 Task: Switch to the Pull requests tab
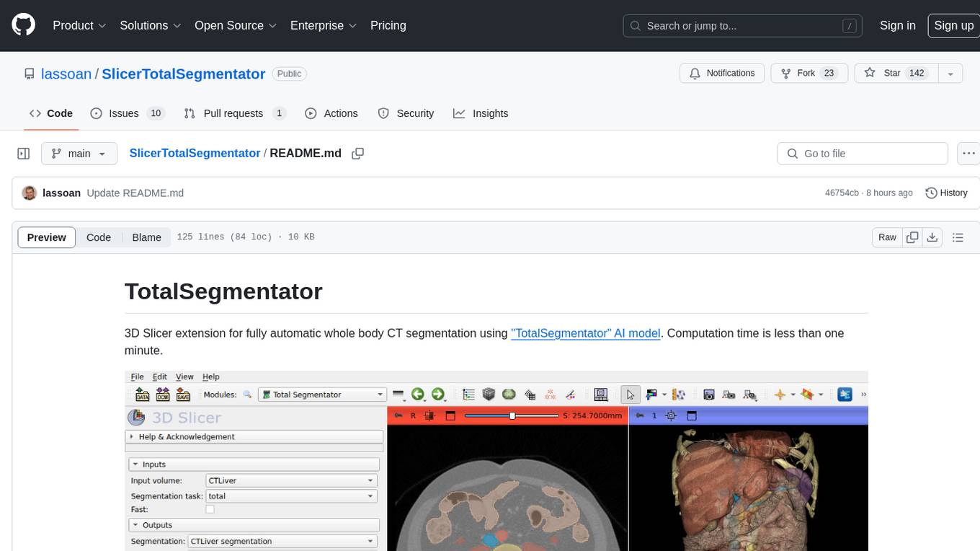click(x=235, y=113)
